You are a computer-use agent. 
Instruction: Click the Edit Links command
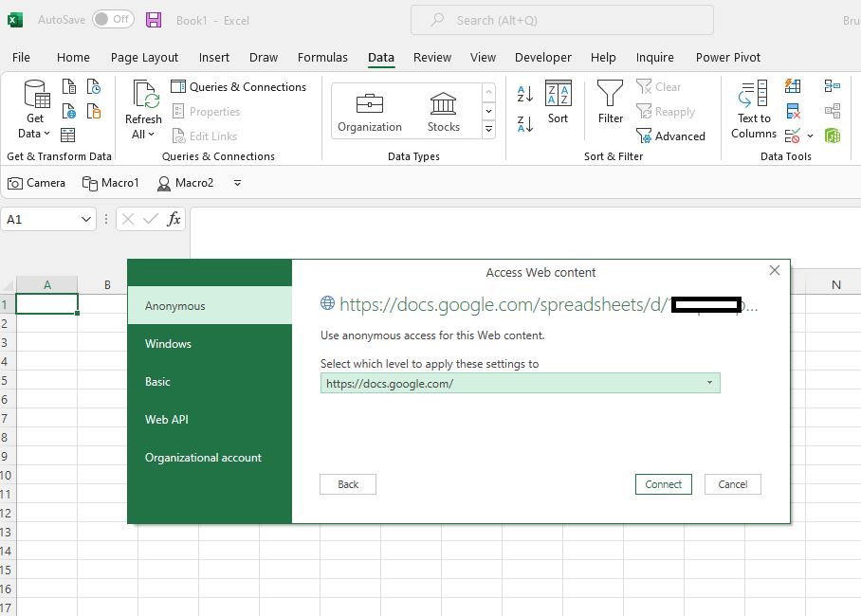[205, 136]
